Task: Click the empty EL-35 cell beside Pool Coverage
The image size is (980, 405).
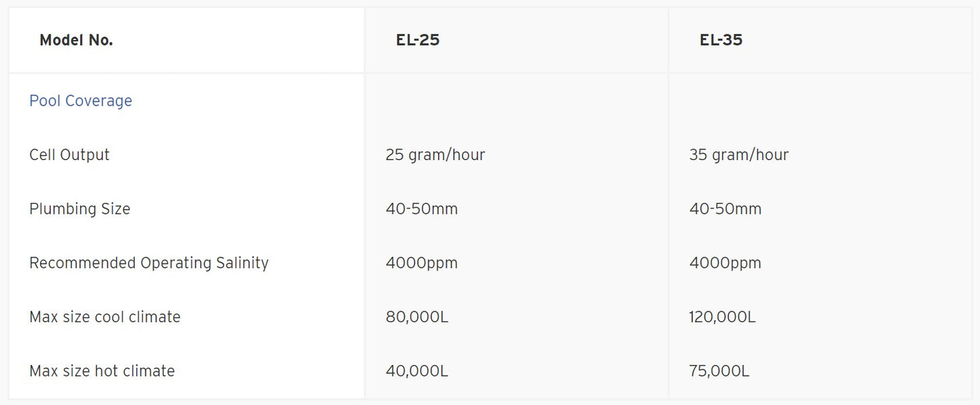Action: click(819, 101)
